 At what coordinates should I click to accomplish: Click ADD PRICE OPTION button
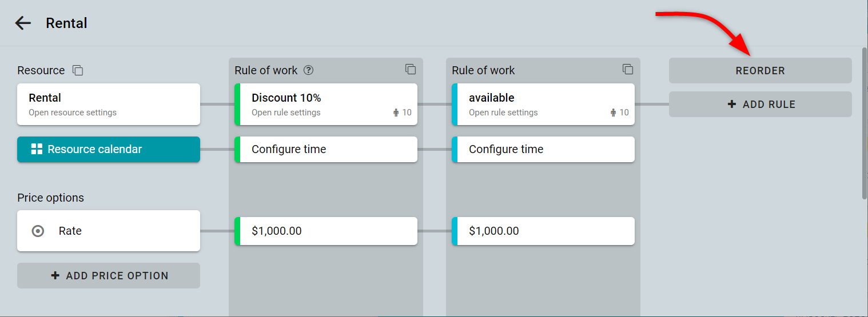tap(109, 275)
